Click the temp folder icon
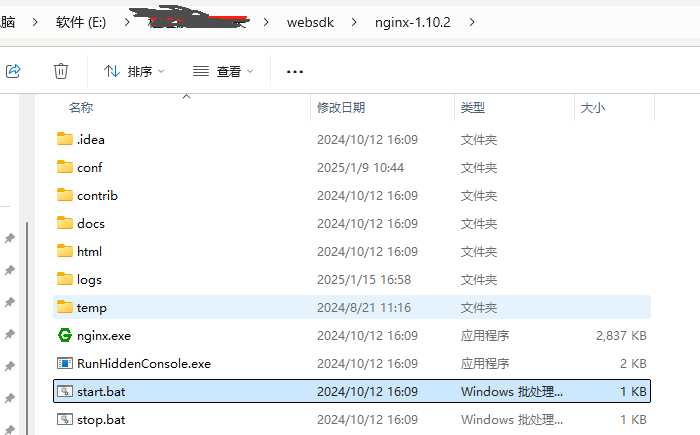 point(65,307)
